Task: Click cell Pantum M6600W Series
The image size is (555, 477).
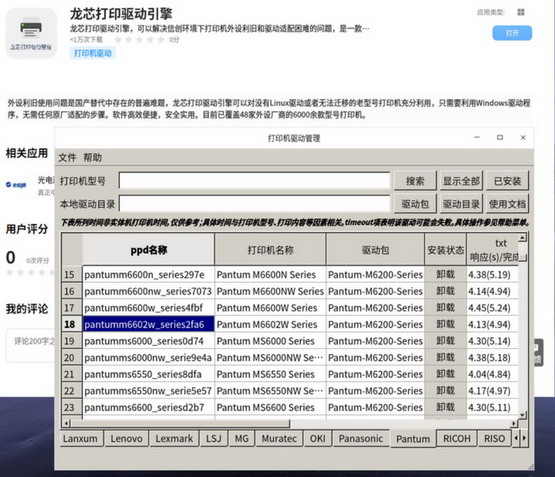Action: click(x=270, y=308)
